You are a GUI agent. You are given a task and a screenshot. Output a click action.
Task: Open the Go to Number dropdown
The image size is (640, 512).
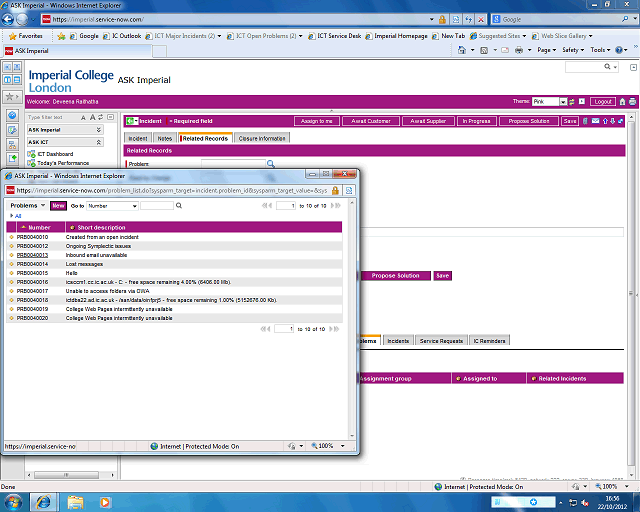click(x=111, y=205)
